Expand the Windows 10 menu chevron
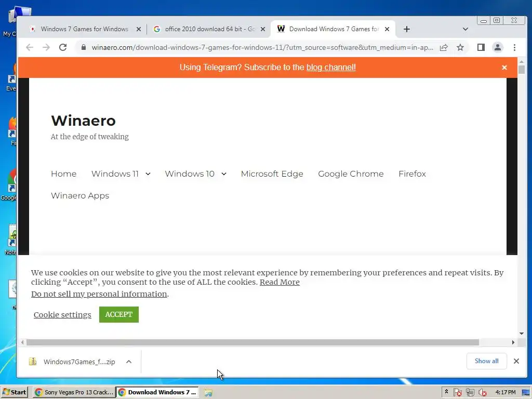This screenshot has width=532, height=399. click(224, 174)
